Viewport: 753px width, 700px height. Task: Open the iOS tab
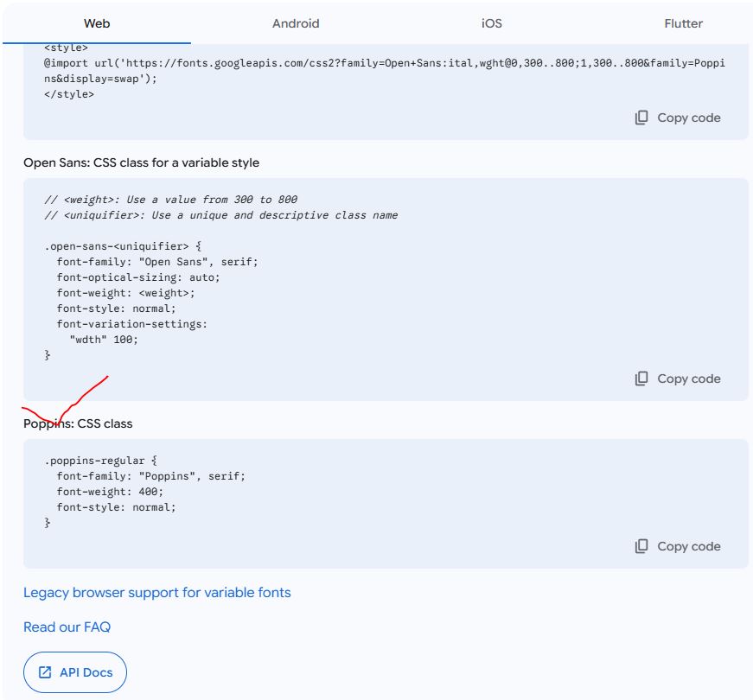[492, 23]
